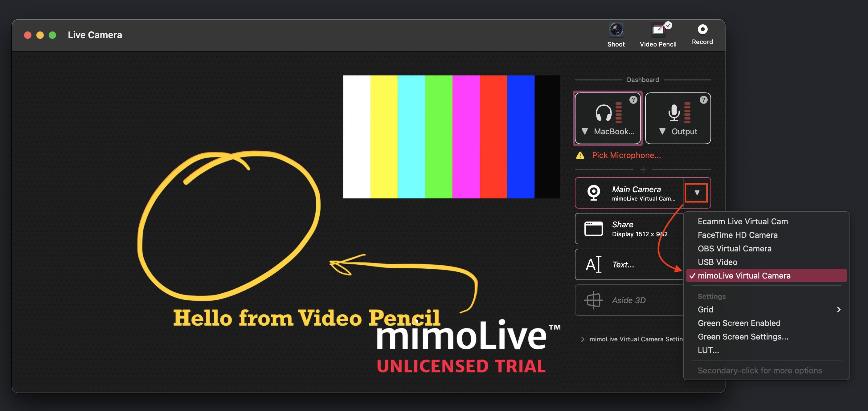Click Pick Microphone warning button
This screenshot has width=868, height=411.
614,155
